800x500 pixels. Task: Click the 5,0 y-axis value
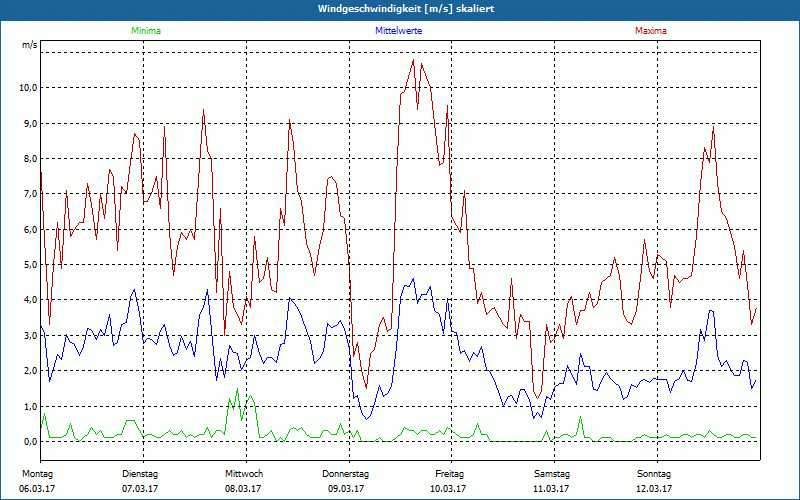(x=30, y=265)
